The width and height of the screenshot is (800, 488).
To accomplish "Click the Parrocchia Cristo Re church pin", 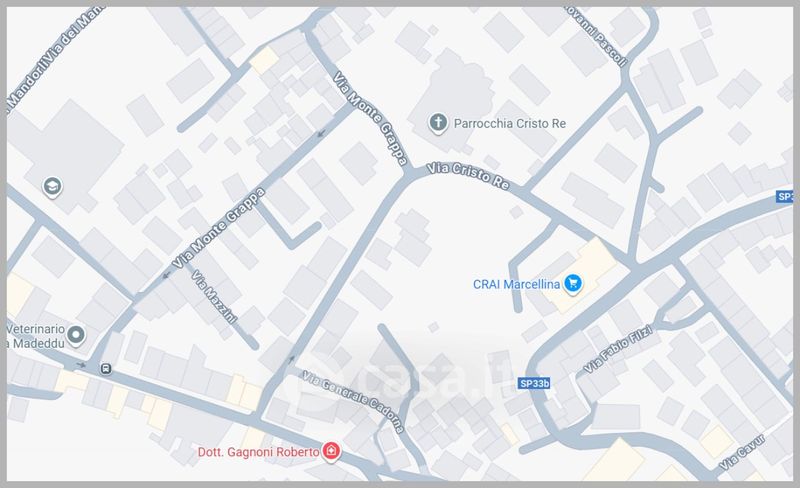I will click(438, 124).
